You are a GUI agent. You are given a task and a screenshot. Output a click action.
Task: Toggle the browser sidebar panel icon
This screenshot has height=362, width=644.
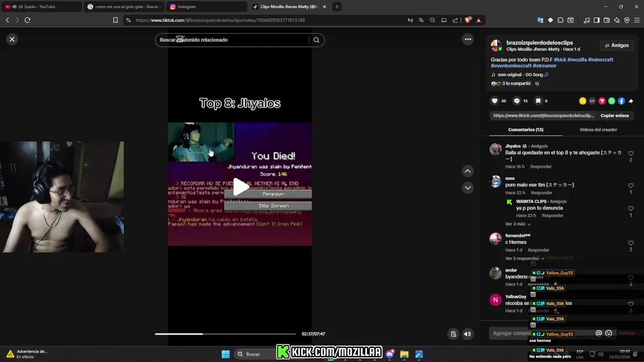pyautogui.click(x=596, y=20)
